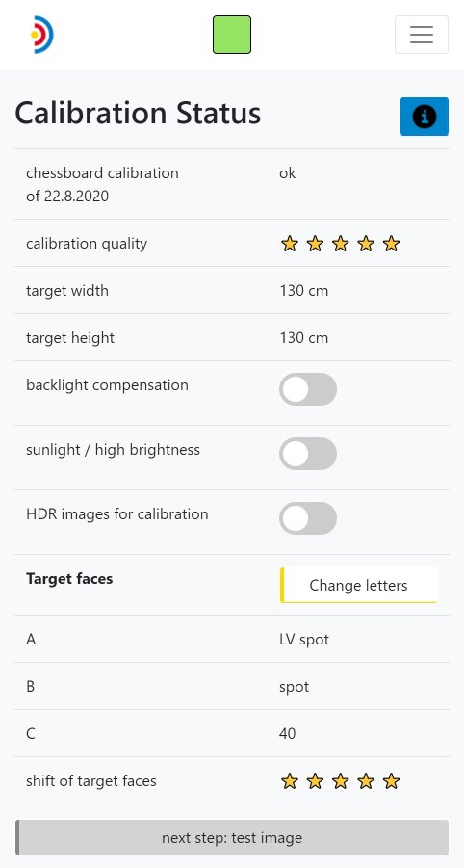Screen dimensions: 464x868
Task: Click the green status square
Action: (232, 35)
